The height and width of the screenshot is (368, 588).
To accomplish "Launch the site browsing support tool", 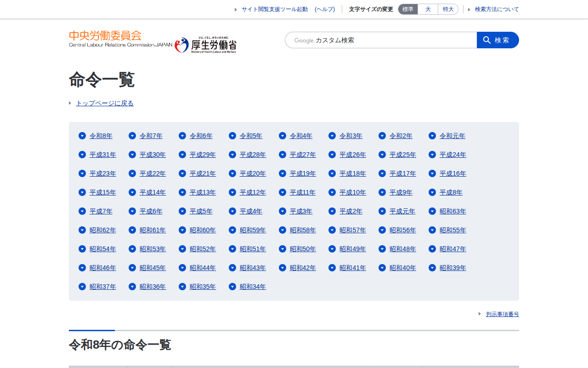I will [275, 9].
